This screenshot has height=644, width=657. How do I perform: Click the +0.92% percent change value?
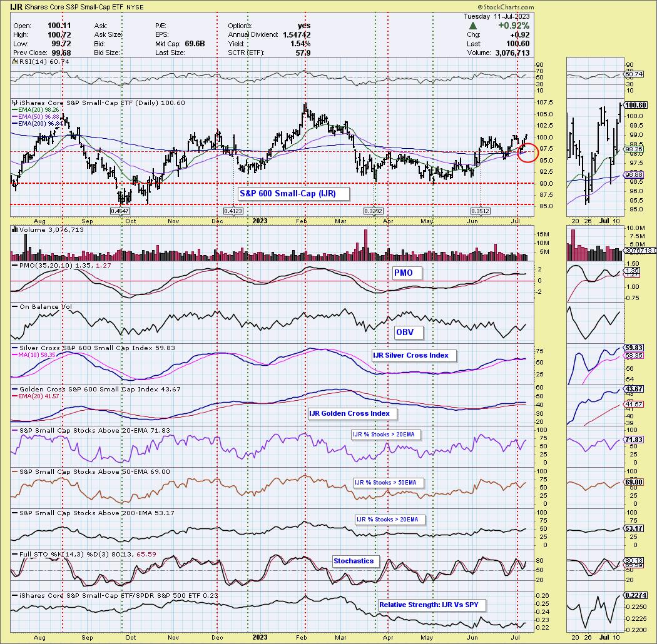coord(513,26)
